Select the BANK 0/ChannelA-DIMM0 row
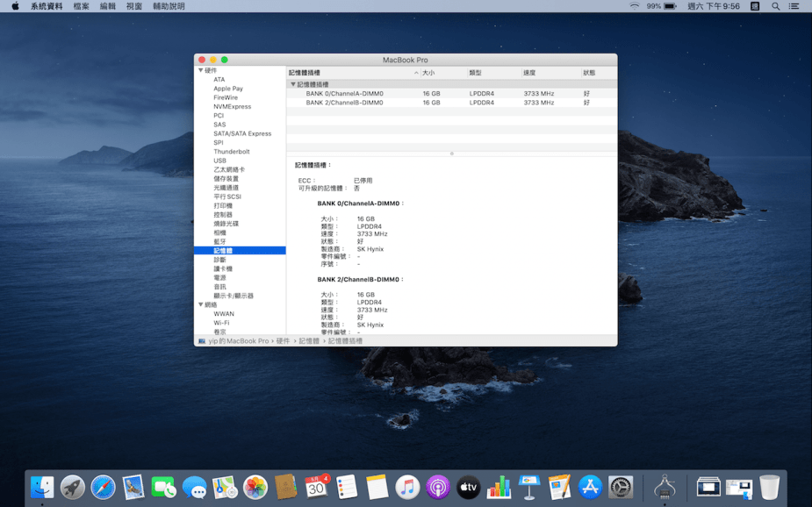Image resolution: width=812 pixels, height=507 pixels. (344, 94)
